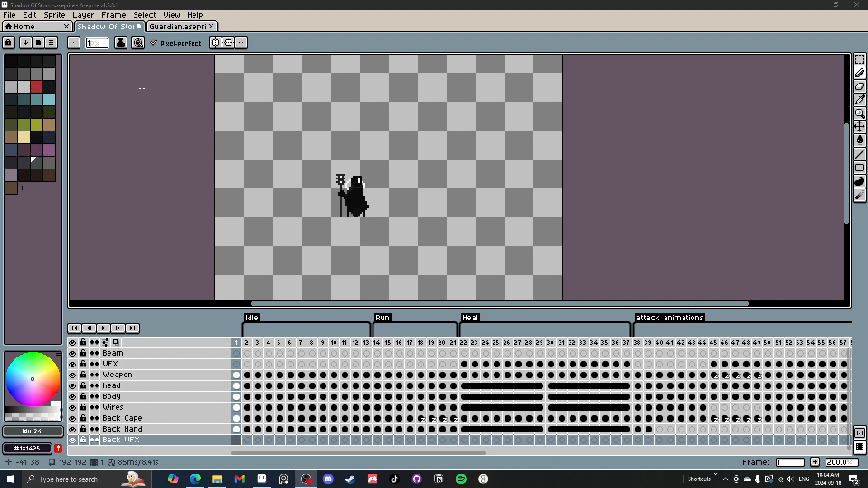Click the Idx-34 foreground color button
The image size is (868, 488).
coord(33,431)
